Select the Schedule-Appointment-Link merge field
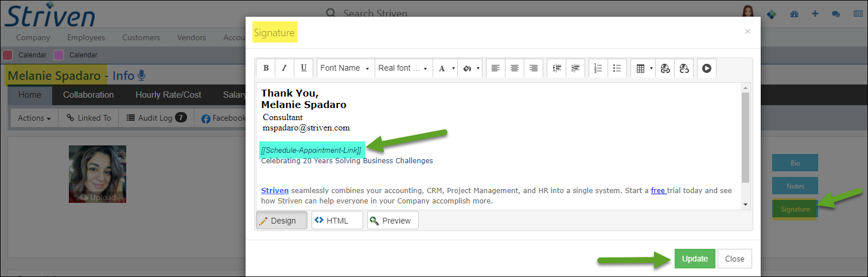 (x=311, y=150)
